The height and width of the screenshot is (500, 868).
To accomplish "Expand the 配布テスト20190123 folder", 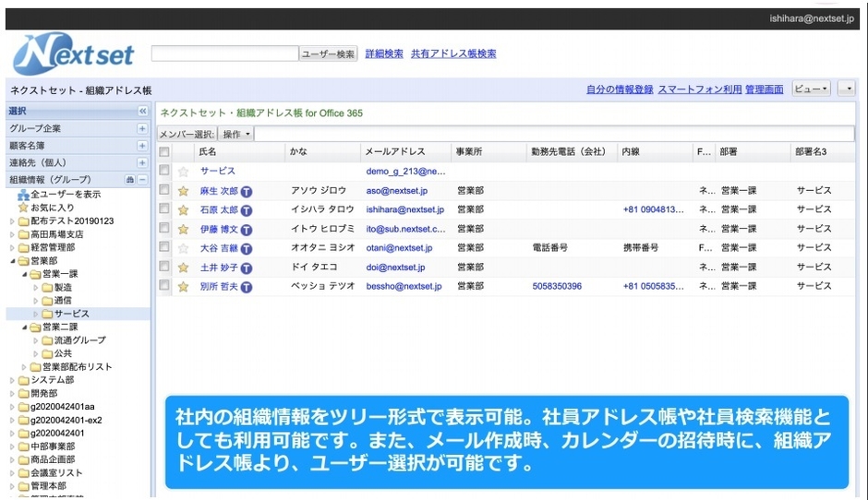I will pyautogui.click(x=12, y=221).
